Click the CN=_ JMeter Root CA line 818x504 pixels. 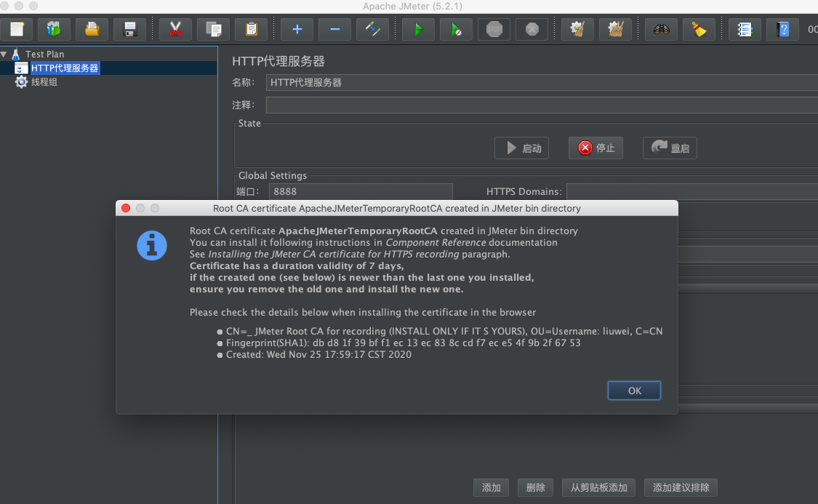pos(444,332)
